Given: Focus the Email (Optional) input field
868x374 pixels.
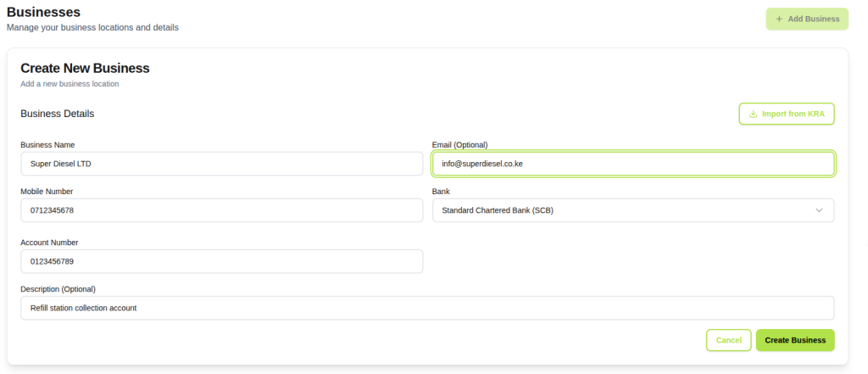Looking at the screenshot, I should tap(632, 164).
